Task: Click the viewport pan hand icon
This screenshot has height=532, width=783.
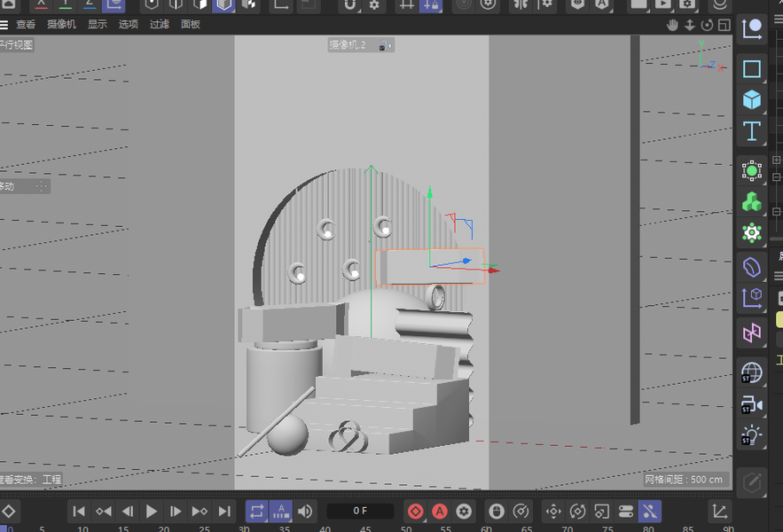Action: tap(672, 25)
